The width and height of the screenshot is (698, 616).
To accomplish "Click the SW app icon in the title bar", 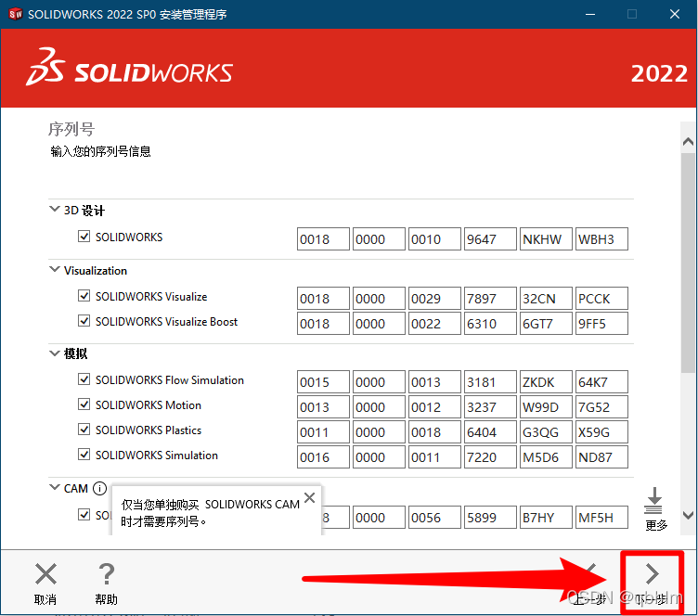I will click(16, 14).
